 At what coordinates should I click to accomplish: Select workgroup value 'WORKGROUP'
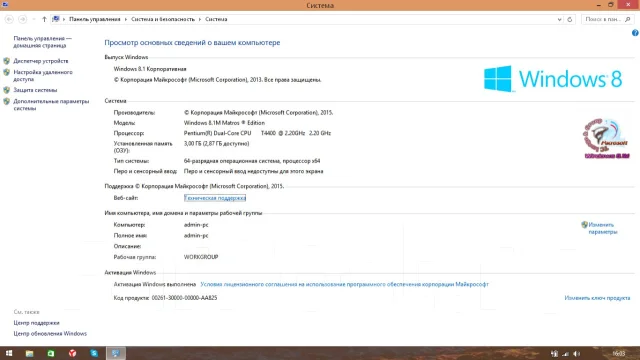pyautogui.click(x=201, y=257)
